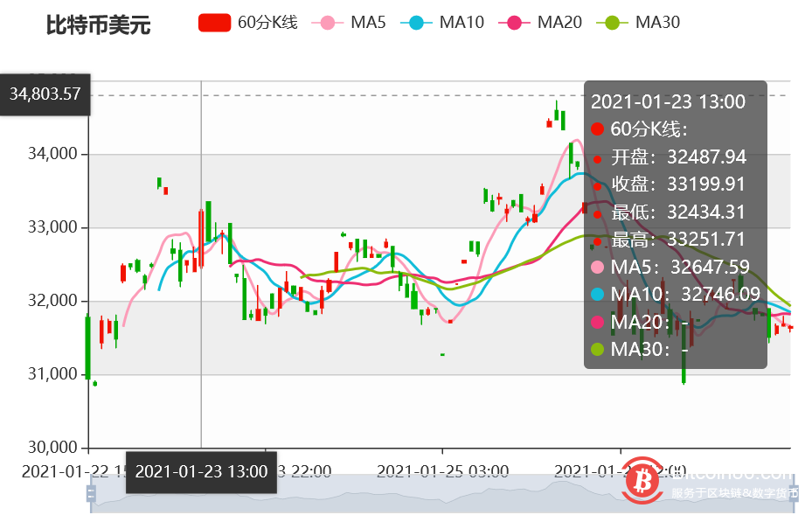Screen dimensions: 812x515
Task: Click the red dot beside 开盘 in tooltip
Action: coord(598,158)
